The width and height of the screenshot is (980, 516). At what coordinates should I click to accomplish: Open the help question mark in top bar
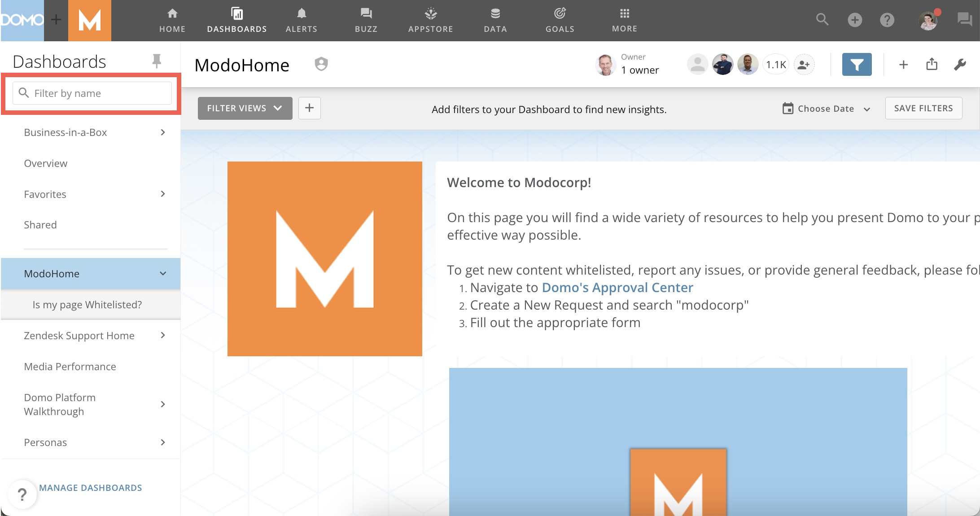click(x=887, y=20)
